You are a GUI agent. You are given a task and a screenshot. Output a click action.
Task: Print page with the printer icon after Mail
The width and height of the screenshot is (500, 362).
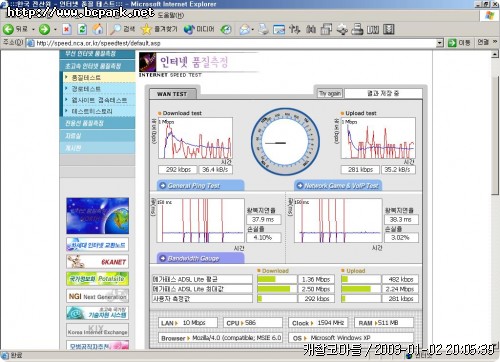(x=263, y=29)
